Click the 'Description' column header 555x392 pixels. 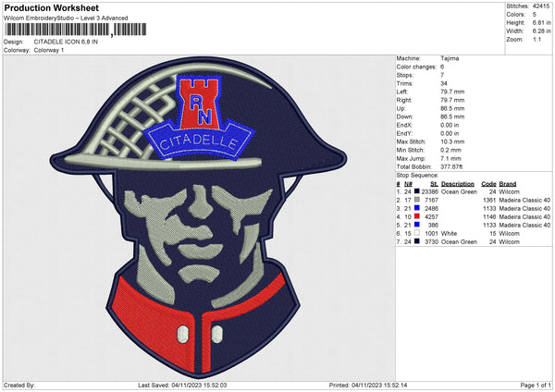click(458, 184)
